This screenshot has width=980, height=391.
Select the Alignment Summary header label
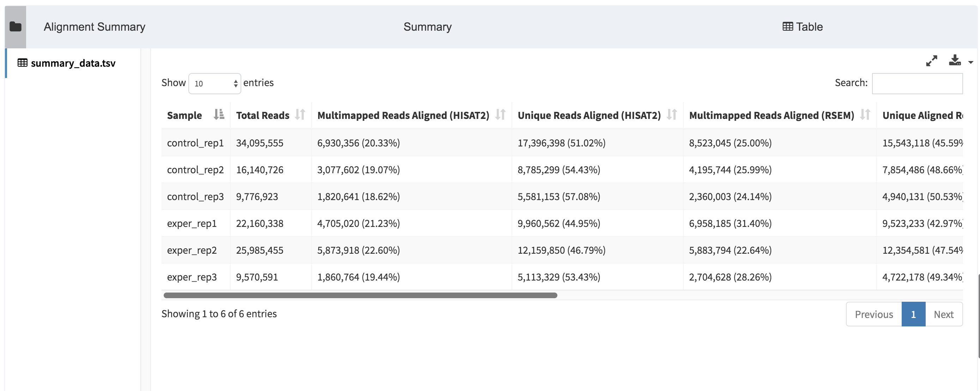[x=94, y=27]
